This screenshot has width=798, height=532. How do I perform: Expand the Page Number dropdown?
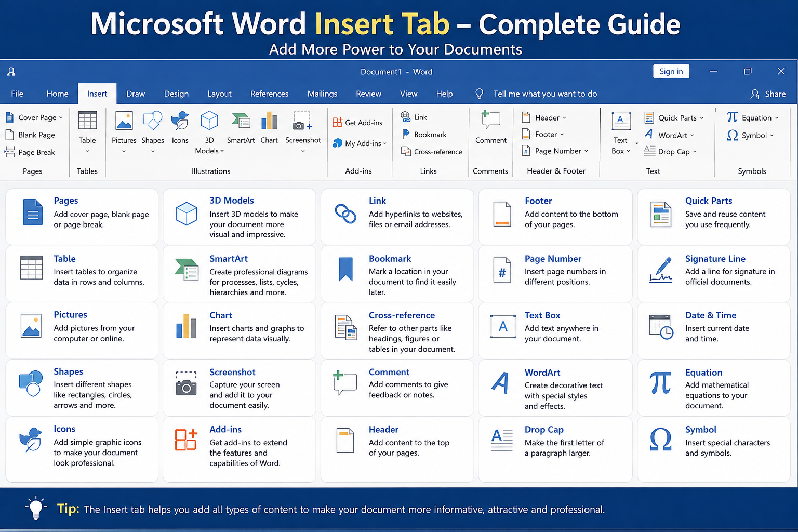tap(586, 151)
